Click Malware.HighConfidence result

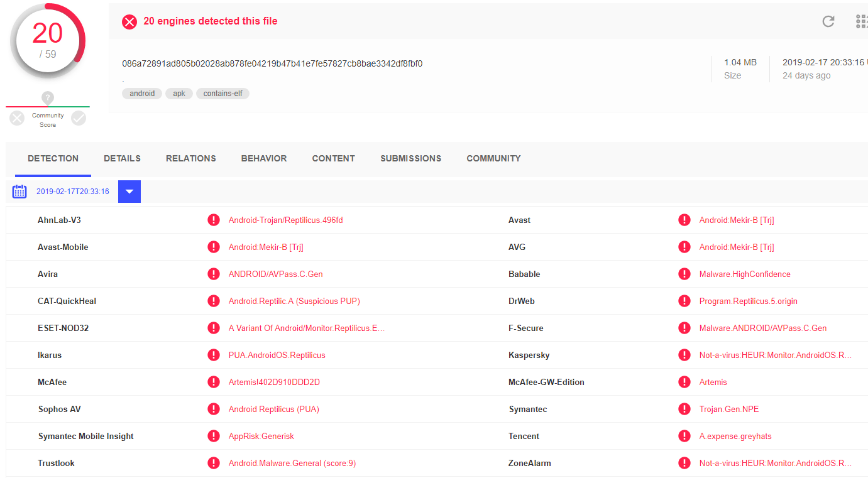pyautogui.click(x=745, y=274)
